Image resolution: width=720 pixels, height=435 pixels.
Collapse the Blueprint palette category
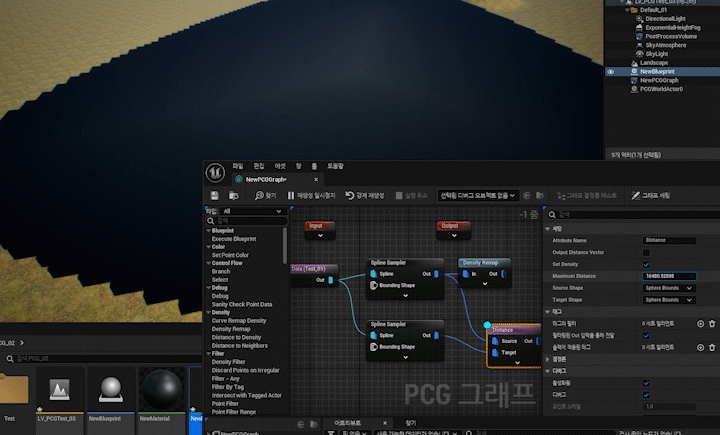tap(209, 231)
